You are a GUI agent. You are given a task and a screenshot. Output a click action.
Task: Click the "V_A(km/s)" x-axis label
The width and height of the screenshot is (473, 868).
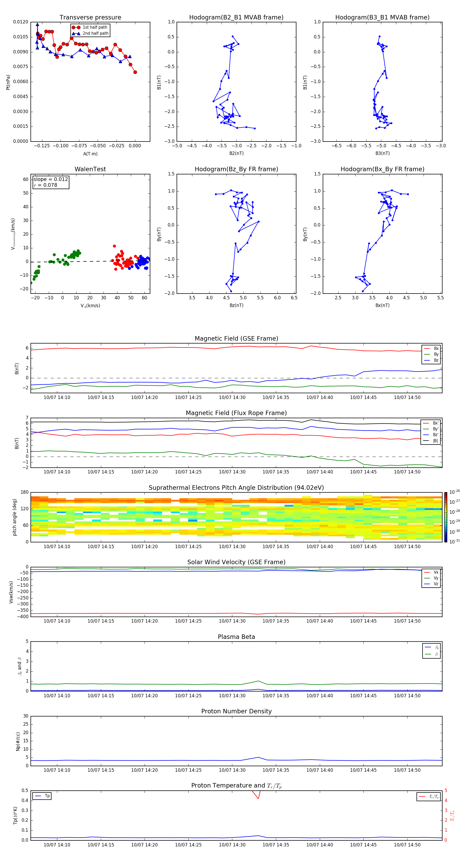(90, 306)
